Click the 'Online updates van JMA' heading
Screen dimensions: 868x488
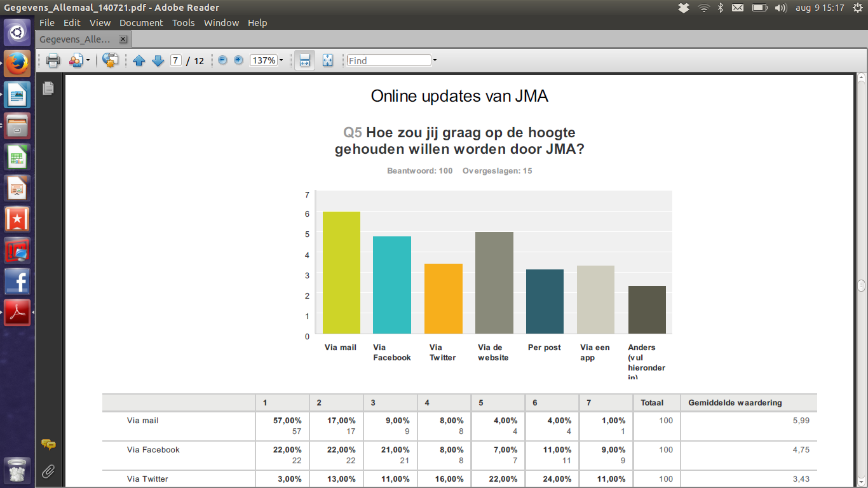459,97
